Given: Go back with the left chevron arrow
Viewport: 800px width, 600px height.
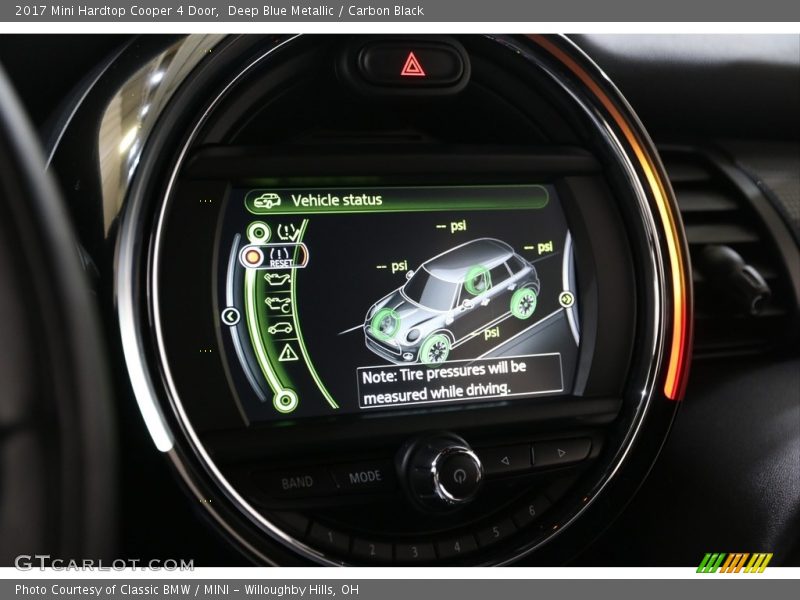Looking at the screenshot, I should (231, 316).
